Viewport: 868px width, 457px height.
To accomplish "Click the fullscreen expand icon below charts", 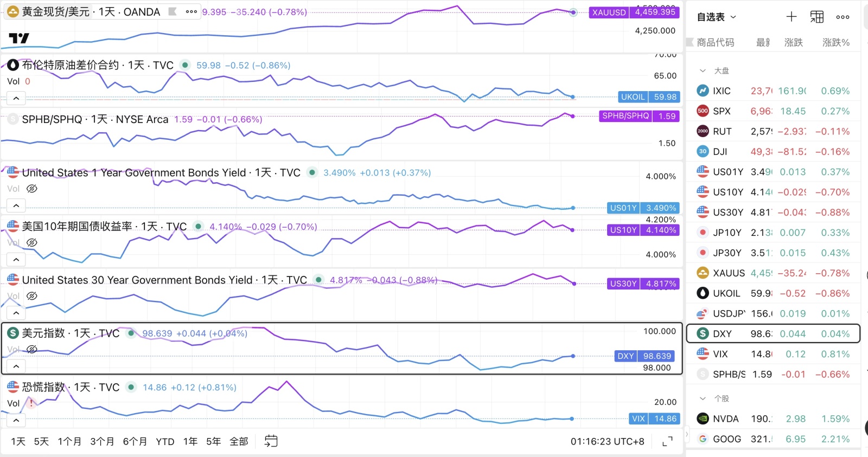I will point(668,441).
